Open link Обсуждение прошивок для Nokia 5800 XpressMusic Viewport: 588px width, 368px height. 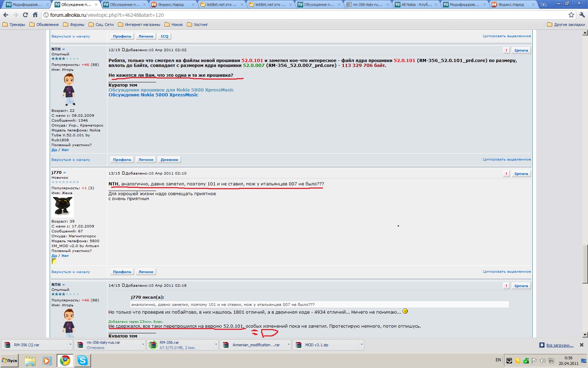[171, 90]
